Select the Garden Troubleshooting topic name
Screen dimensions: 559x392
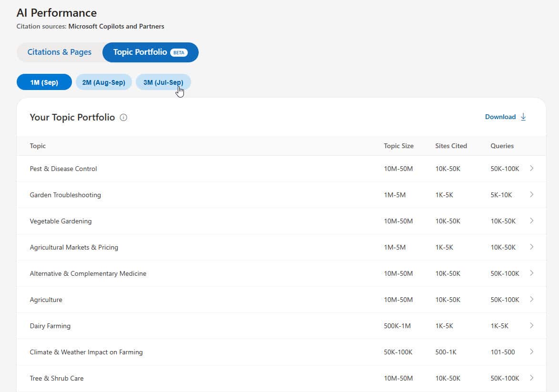pyautogui.click(x=65, y=195)
